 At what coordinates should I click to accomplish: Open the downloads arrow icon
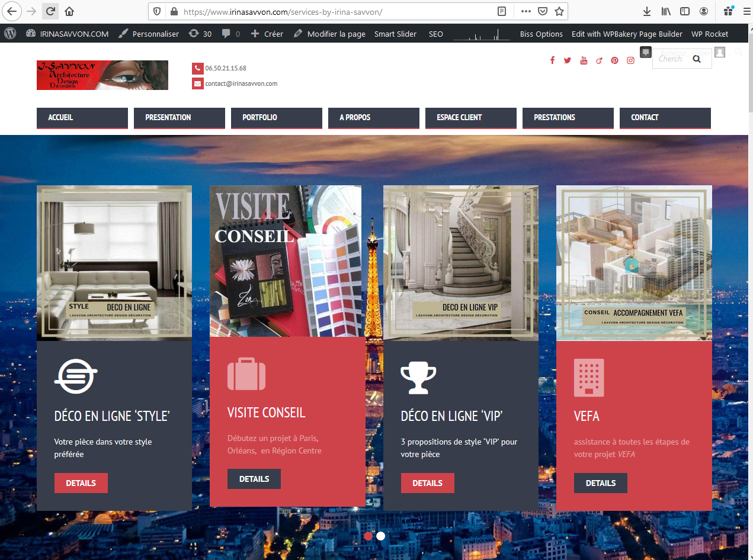coord(646,11)
